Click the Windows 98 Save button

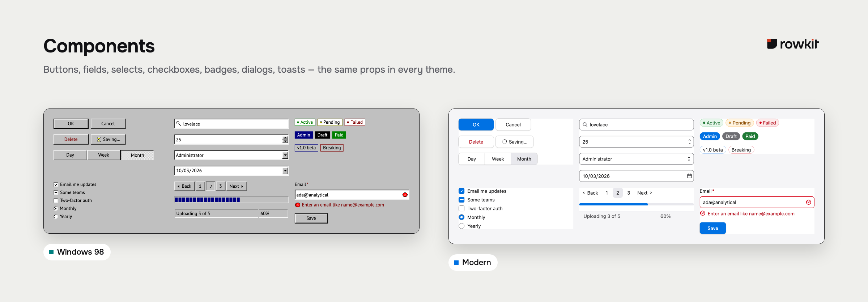pos(311,218)
